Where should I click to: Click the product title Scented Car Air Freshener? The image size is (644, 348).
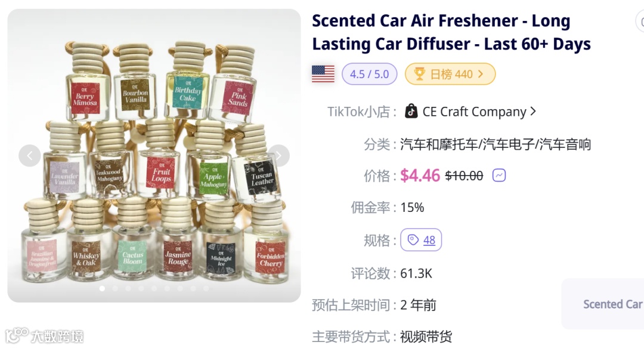(451, 32)
